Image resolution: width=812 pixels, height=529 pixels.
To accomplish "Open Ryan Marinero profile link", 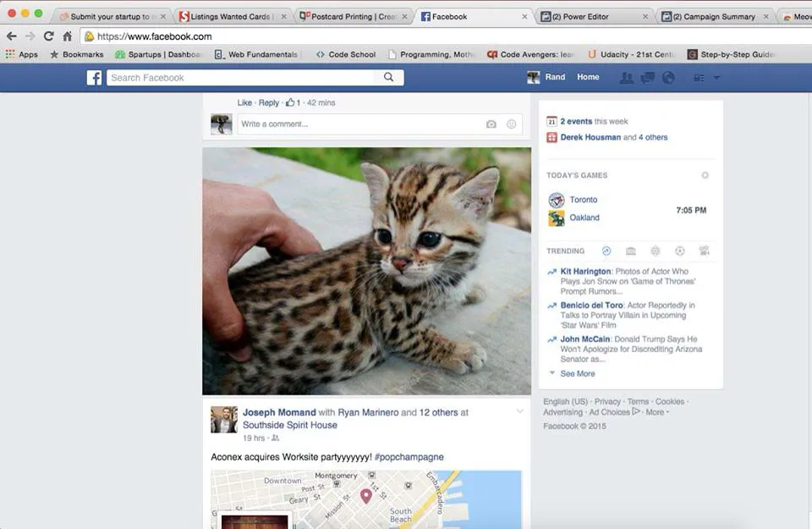I will [x=368, y=412].
